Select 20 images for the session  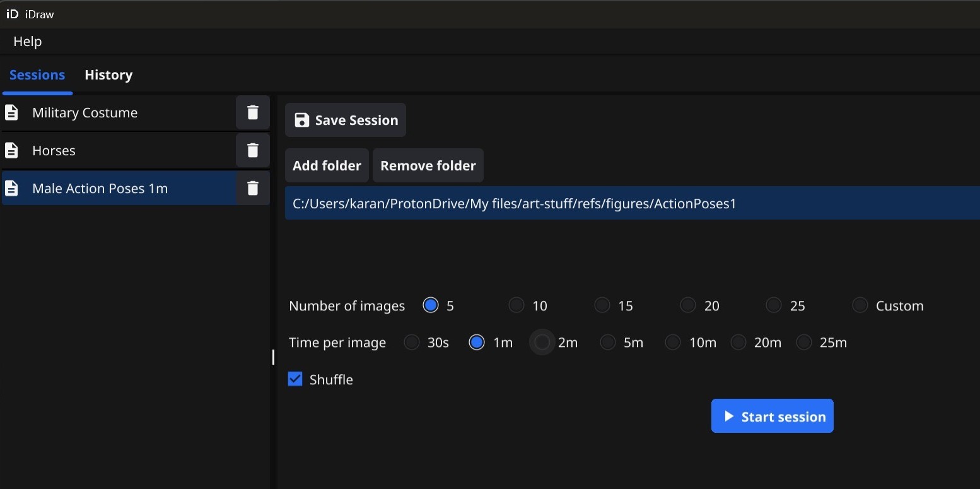click(687, 305)
